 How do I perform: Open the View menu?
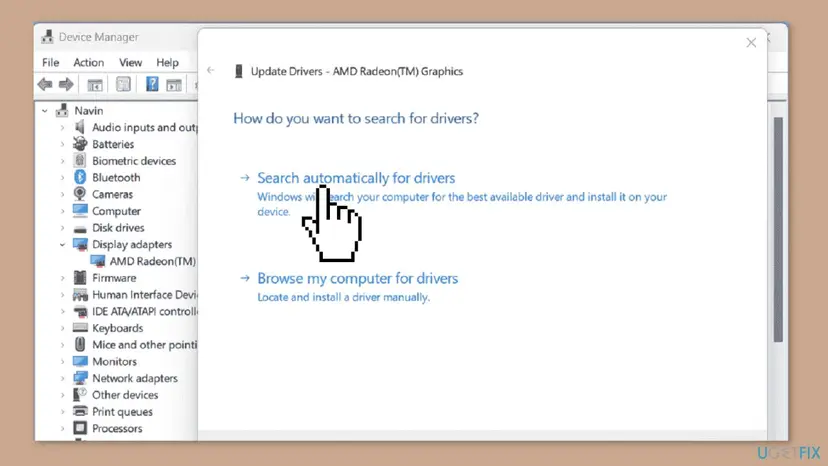point(130,62)
